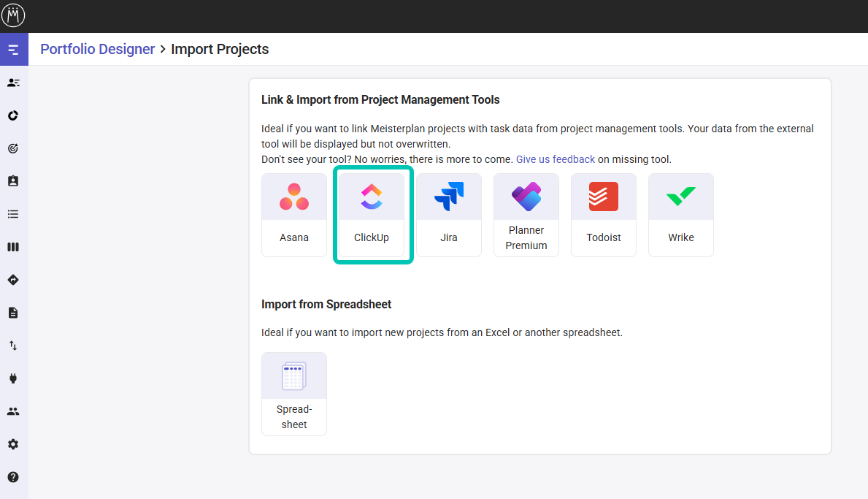Open the bulleted list sidebar icon

tap(13, 214)
